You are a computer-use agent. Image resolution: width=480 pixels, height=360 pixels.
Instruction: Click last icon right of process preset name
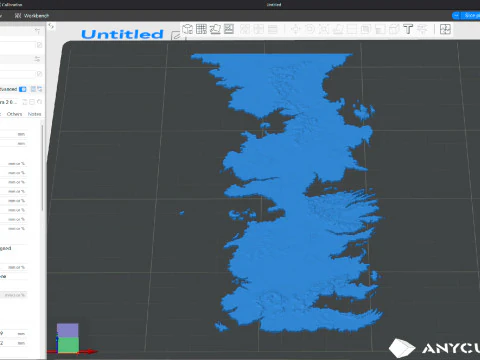[39, 102]
